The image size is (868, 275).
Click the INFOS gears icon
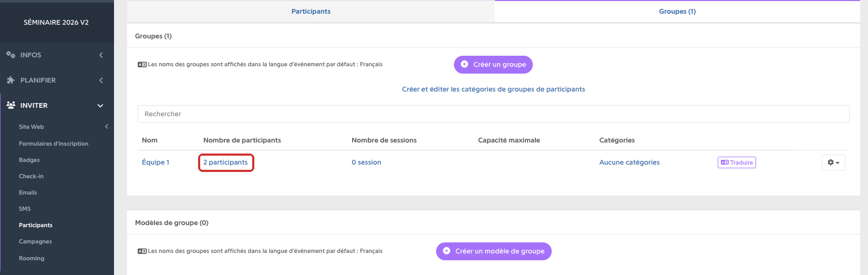(11, 55)
